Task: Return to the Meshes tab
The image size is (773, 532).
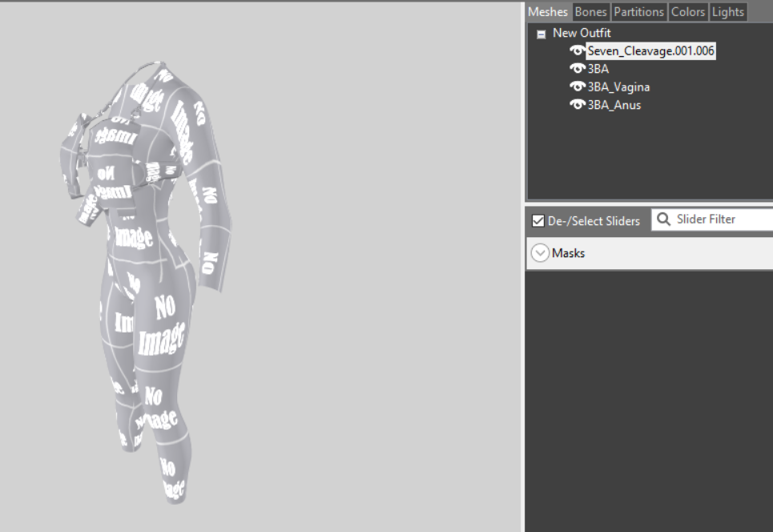Action: pyautogui.click(x=547, y=11)
